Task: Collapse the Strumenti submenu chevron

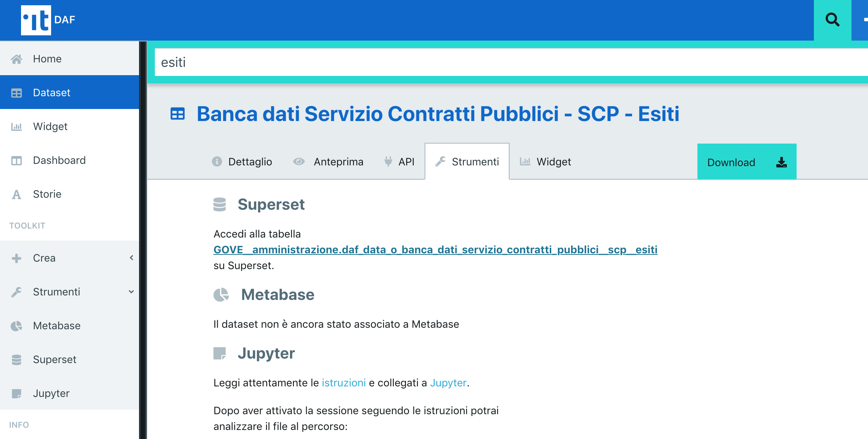Action: pos(132,292)
